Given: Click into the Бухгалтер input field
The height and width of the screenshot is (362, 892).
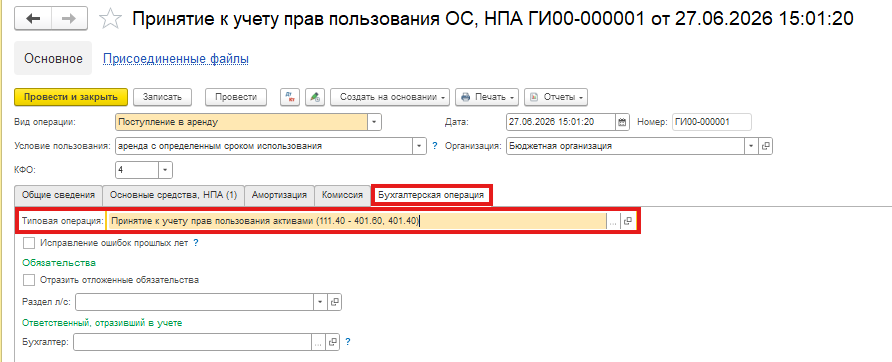Looking at the screenshot, I should tap(193, 342).
